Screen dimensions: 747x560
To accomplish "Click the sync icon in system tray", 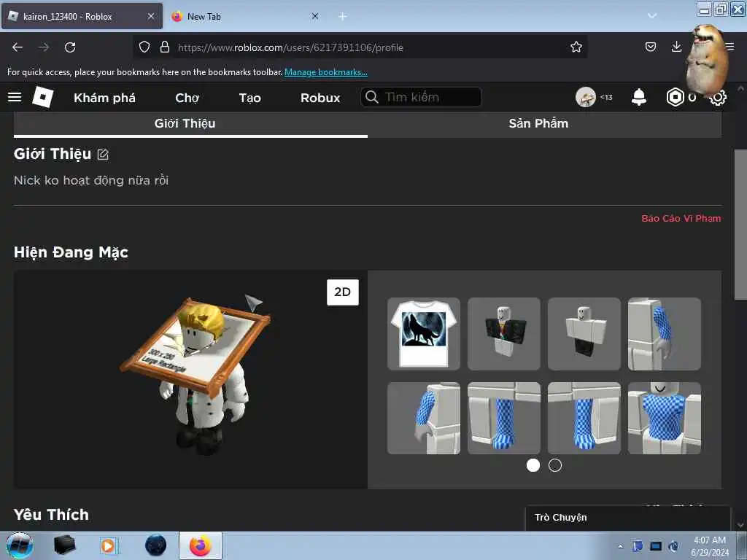I will [x=673, y=546].
